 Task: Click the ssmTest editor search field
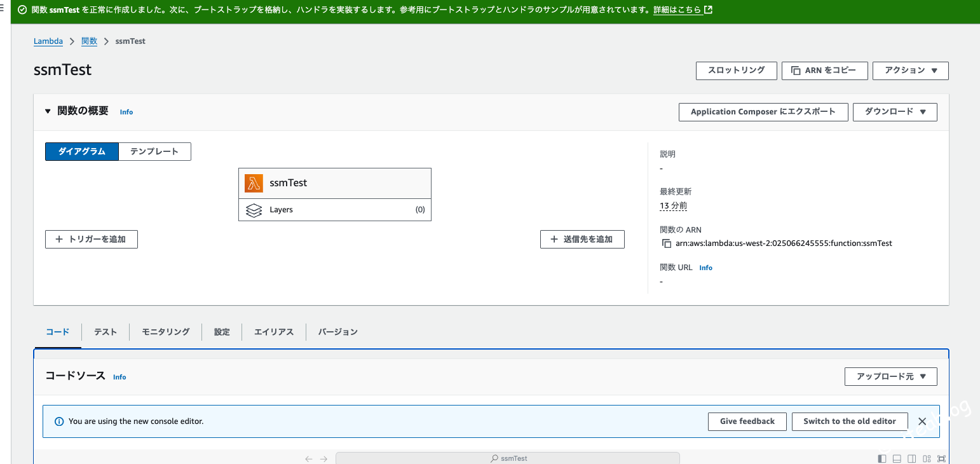click(508, 458)
